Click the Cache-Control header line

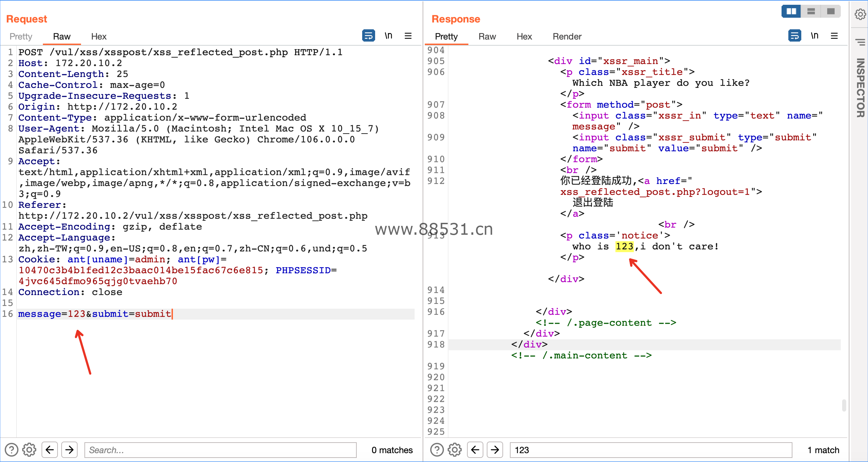[92, 85]
